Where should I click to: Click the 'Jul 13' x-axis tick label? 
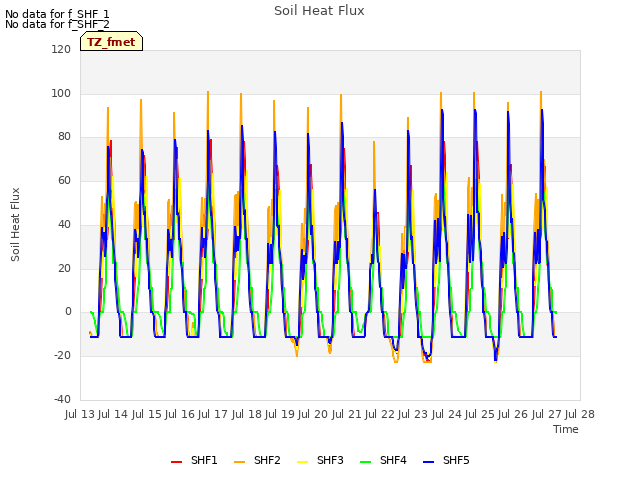click(x=80, y=414)
